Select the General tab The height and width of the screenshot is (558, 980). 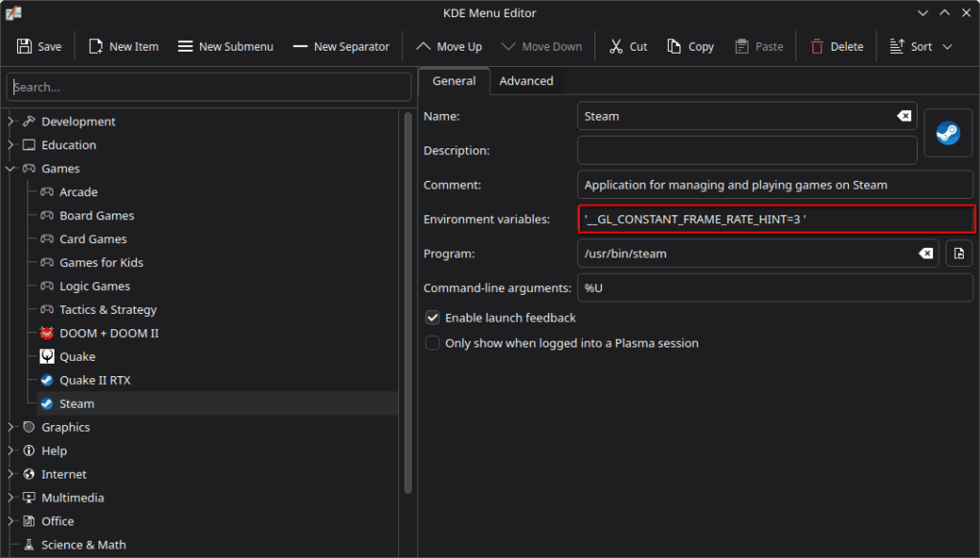pyautogui.click(x=454, y=80)
